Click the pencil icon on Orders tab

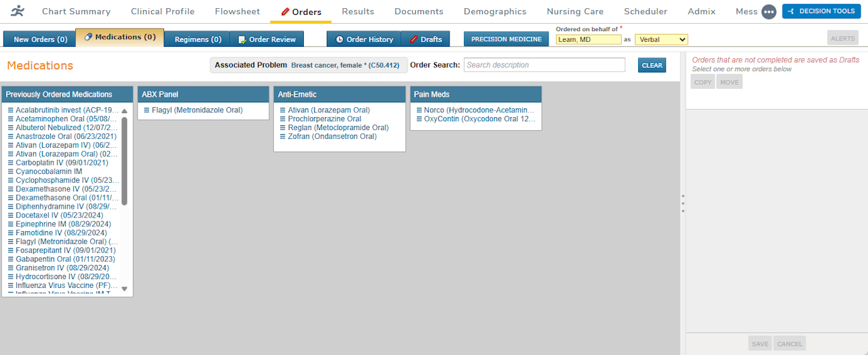pyautogui.click(x=285, y=12)
